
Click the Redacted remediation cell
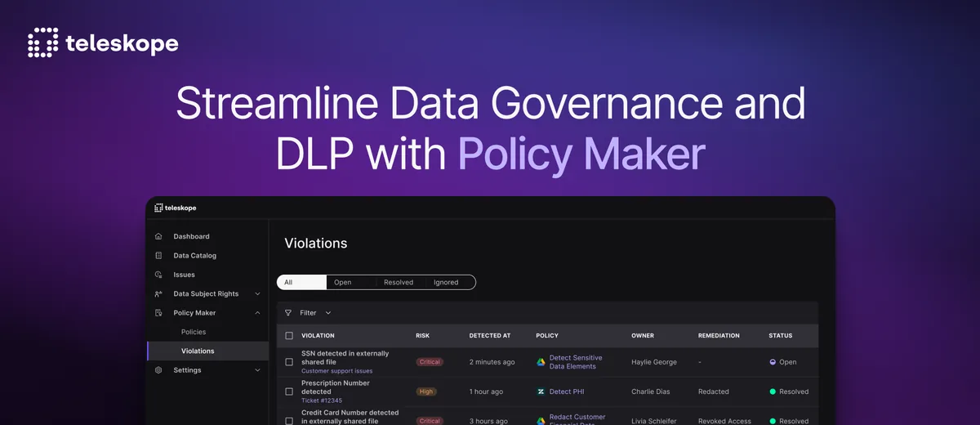click(x=714, y=391)
